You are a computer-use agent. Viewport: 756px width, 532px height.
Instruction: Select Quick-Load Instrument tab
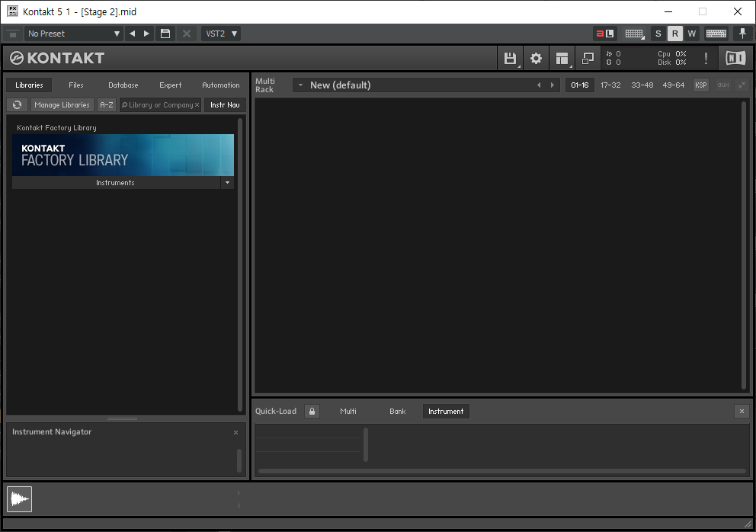446,412
